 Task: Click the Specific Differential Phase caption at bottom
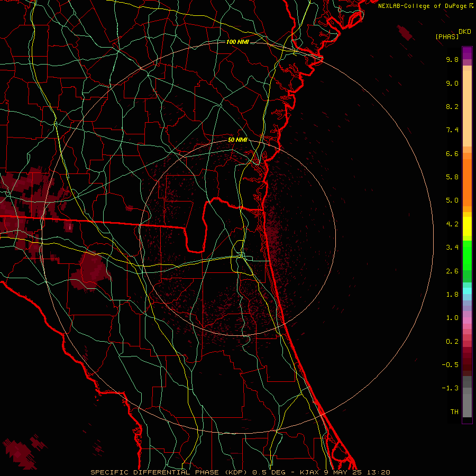(241, 472)
